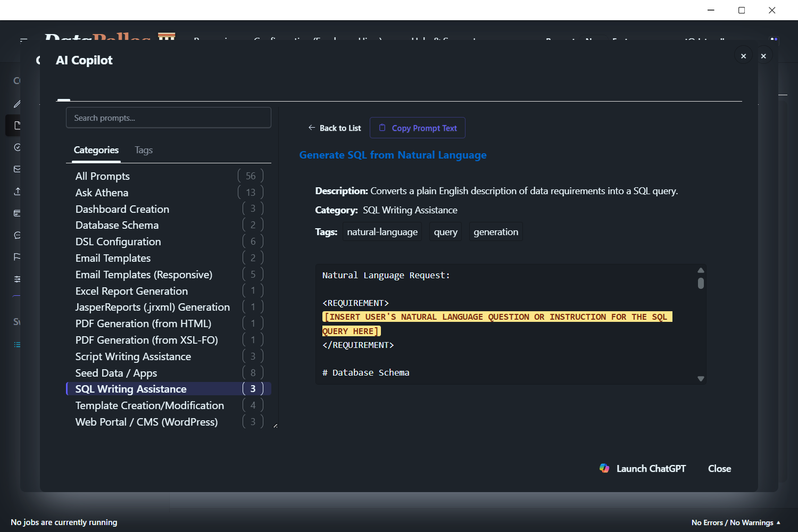
Task: Select the Excel Report Generation category
Action: coord(169,291)
